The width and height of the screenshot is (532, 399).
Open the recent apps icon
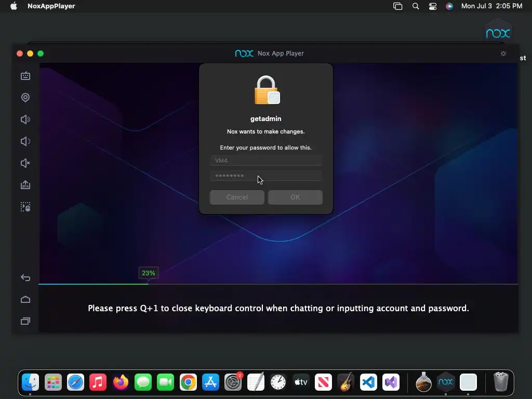point(25,321)
